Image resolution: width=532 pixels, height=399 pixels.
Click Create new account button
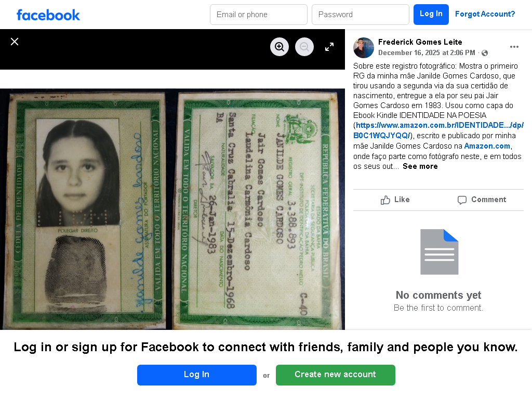tap(335, 375)
